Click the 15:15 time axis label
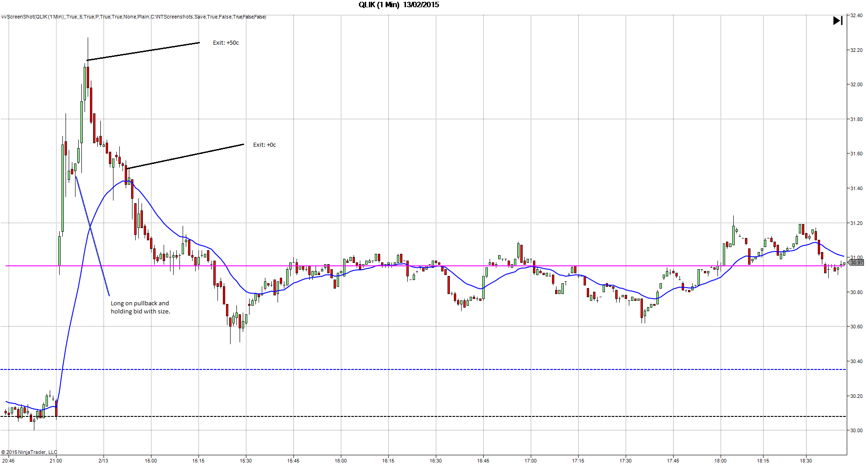The image size is (868, 467). click(198, 461)
